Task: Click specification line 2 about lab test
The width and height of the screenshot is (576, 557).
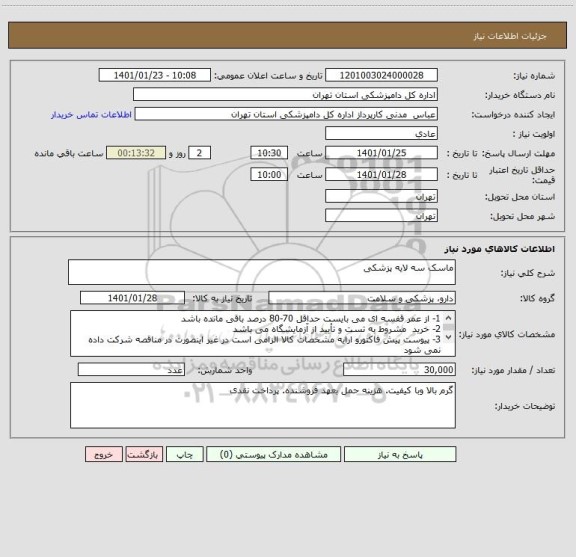Action: pos(336,329)
